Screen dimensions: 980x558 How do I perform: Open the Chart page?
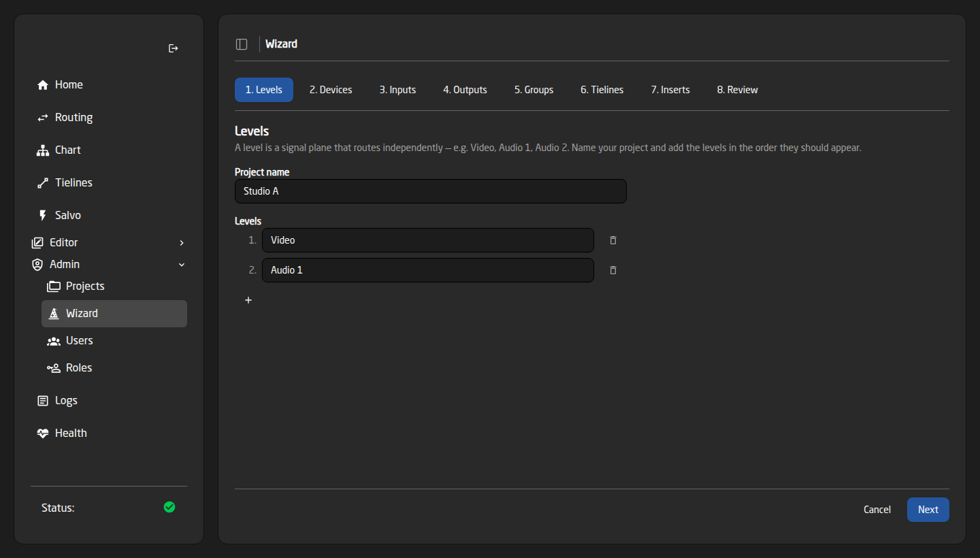(x=109, y=150)
